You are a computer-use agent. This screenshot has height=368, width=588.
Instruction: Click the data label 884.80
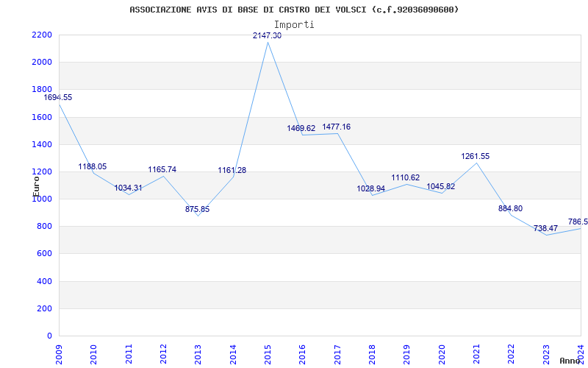[x=510, y=209]
